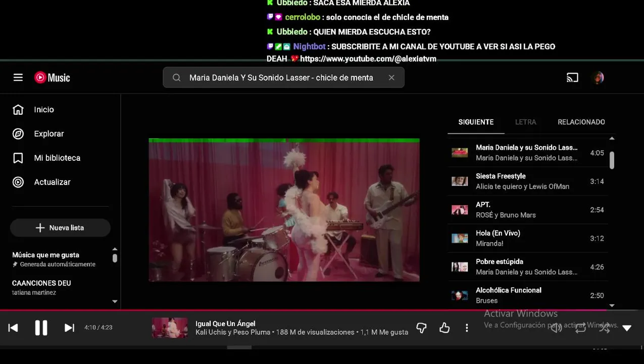Open the hamburger guide menu
The image size is (644, 364).
click(x=18, y=77)
